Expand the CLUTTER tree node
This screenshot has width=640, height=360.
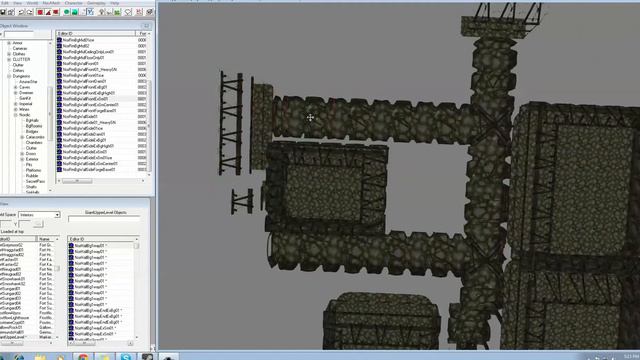point(9,60)
